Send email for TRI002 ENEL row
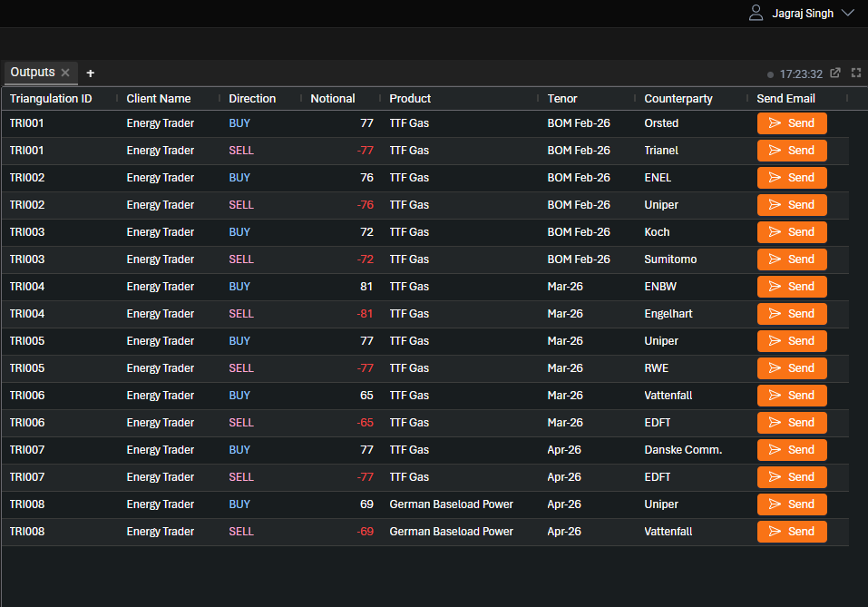This screenshot has height=607, width=868. pyautogui.click(x=791, y=178)
